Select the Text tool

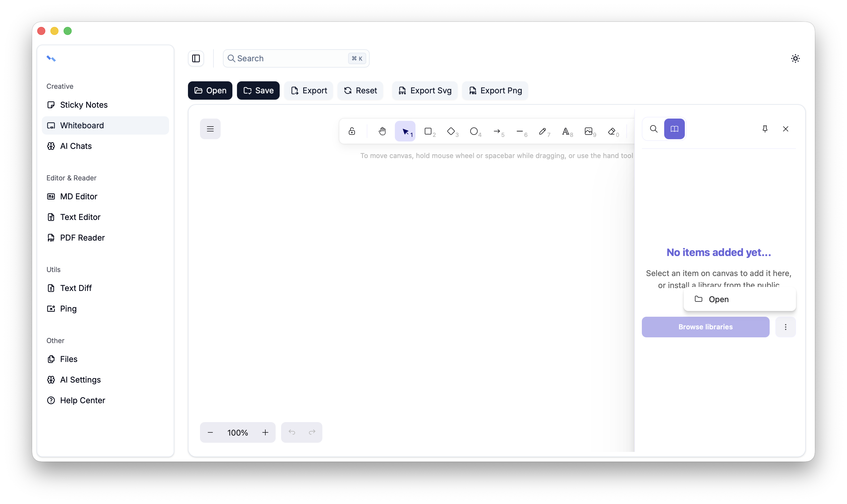click(566, 131)
